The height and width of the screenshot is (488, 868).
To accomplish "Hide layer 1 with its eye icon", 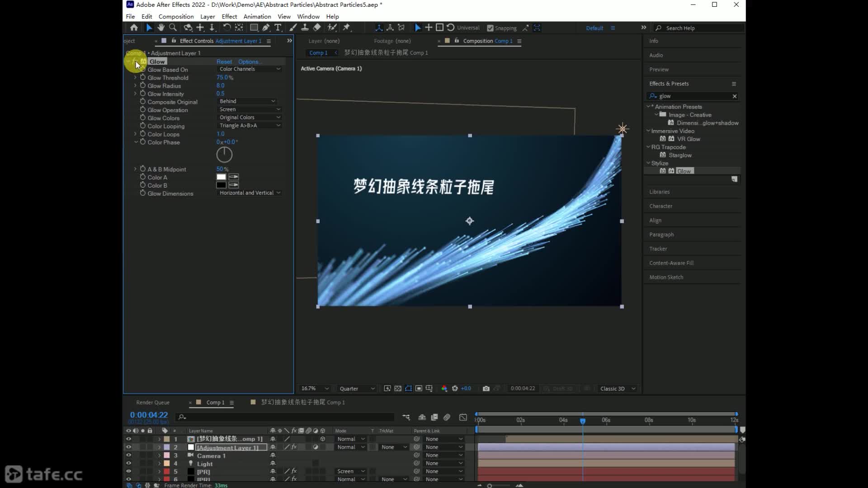I will tap(128, 439).
